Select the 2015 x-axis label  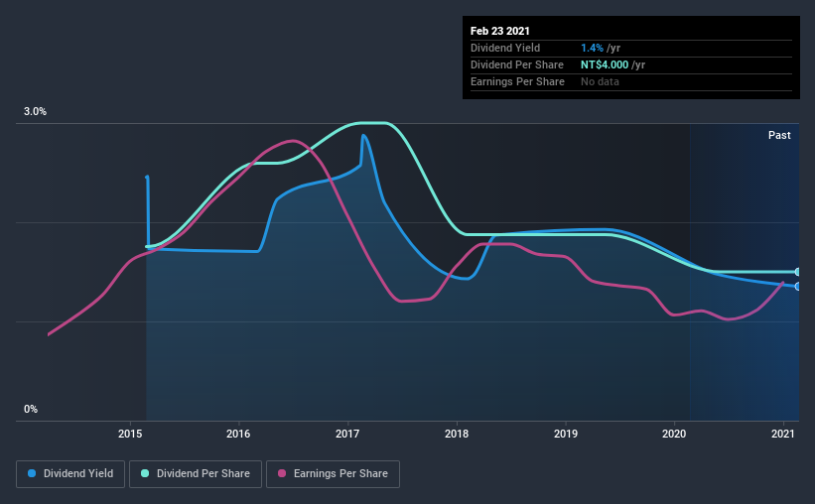point(130,434)
